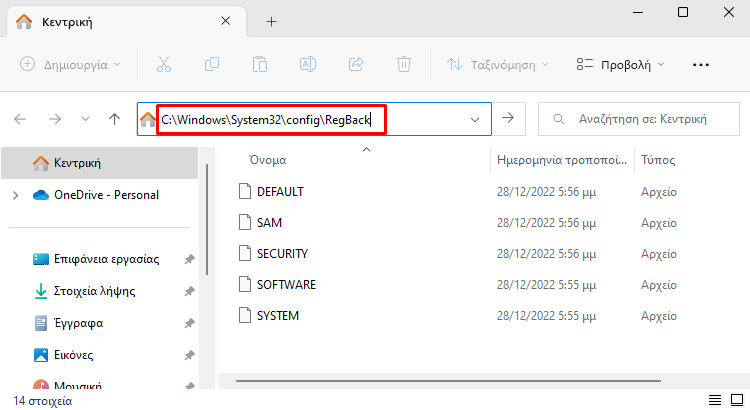Go back with the left arrow
Screen dimensions: 750x410
point(20,119)
